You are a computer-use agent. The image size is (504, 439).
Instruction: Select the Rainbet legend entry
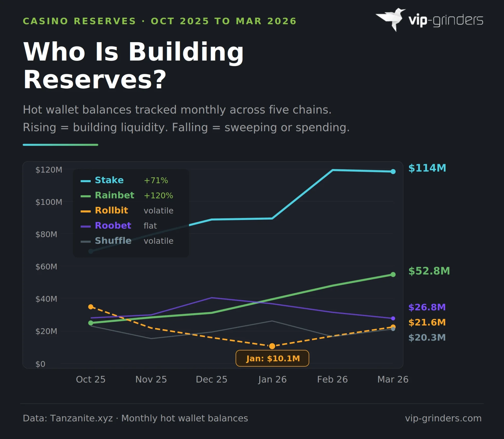click(127, 195)
